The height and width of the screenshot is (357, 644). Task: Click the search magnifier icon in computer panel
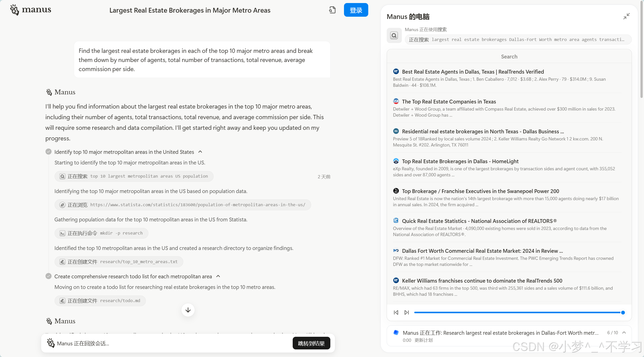tap(394, 35)
